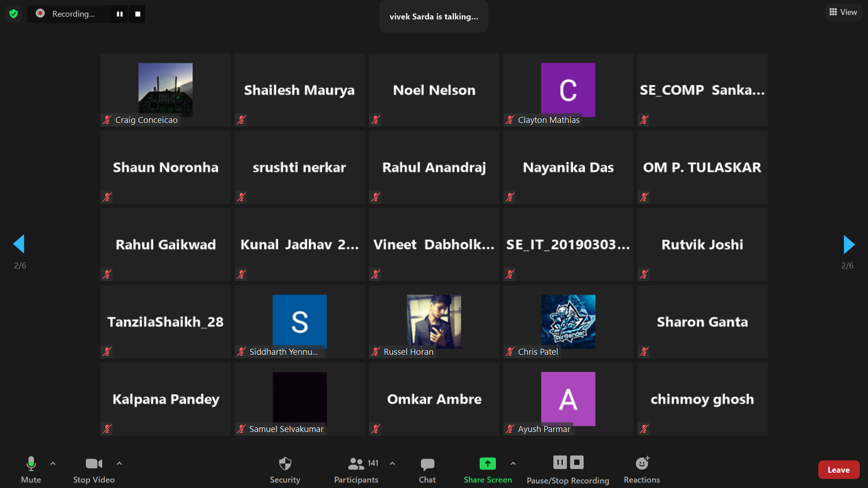This screenshot has height=488, width=868.
Task: Click the Rutvik Joshi name tile
Action: tap(703, 244)
